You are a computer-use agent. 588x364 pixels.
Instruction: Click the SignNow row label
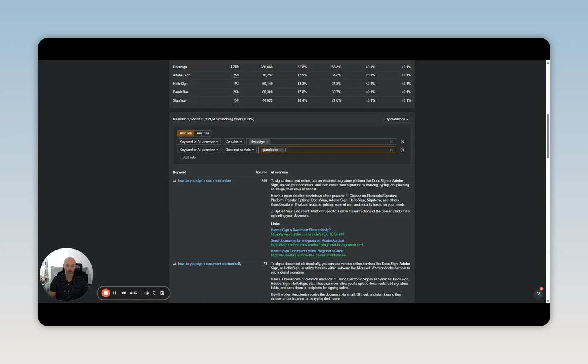(180, 100)
